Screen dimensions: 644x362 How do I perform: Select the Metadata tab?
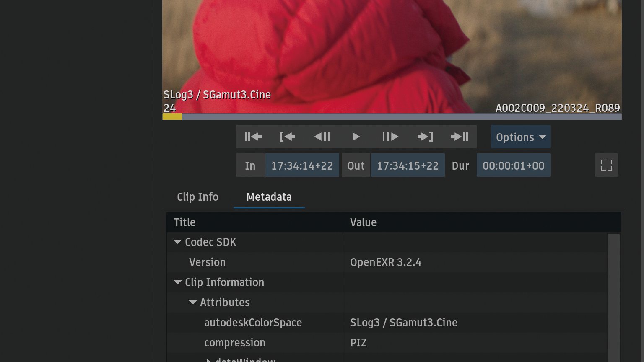(x=269, y=197)
